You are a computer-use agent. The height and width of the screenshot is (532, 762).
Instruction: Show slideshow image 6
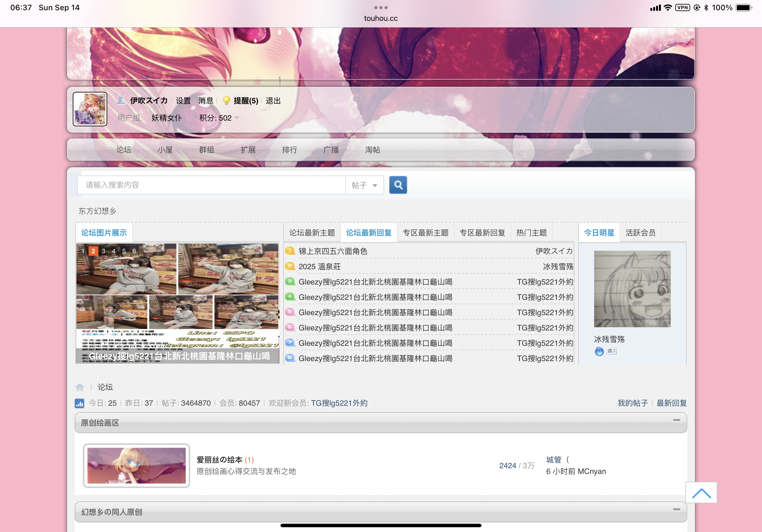pyautogui.click(x=134, y=251)
